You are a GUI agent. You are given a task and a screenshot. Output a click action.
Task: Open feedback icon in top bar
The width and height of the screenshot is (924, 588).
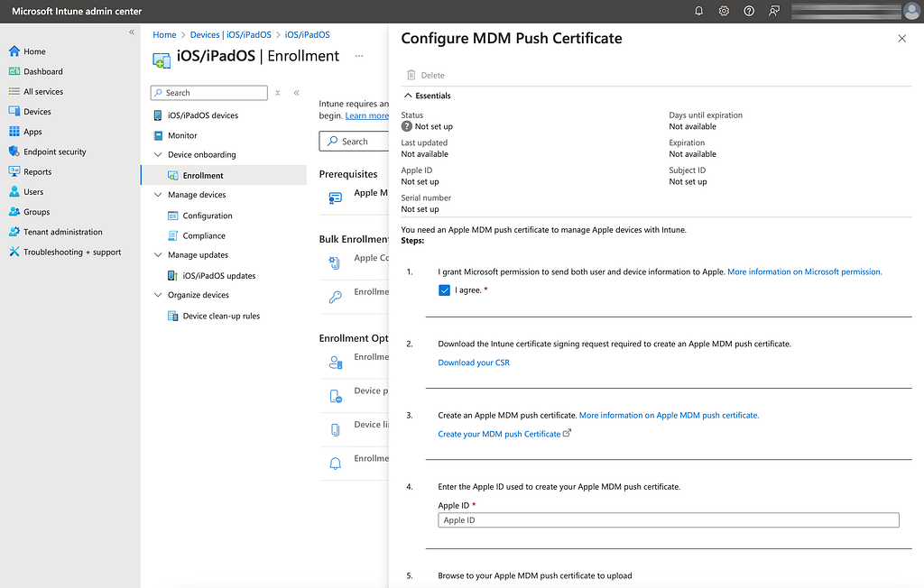click(x=774, y=11)
